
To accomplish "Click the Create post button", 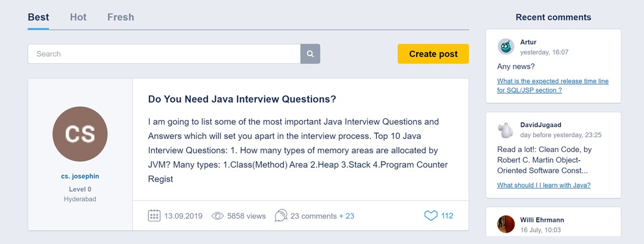I will [434, 54].
